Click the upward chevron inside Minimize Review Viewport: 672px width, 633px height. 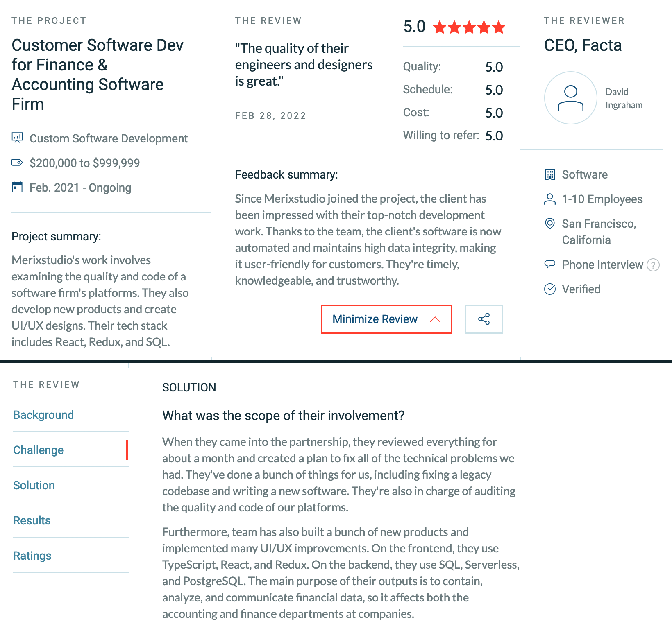434,319
